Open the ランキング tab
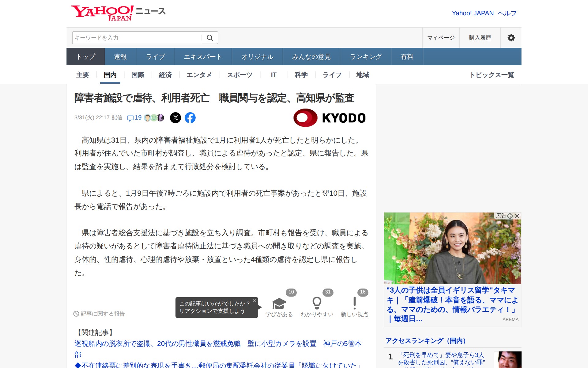 click(366, 57)
